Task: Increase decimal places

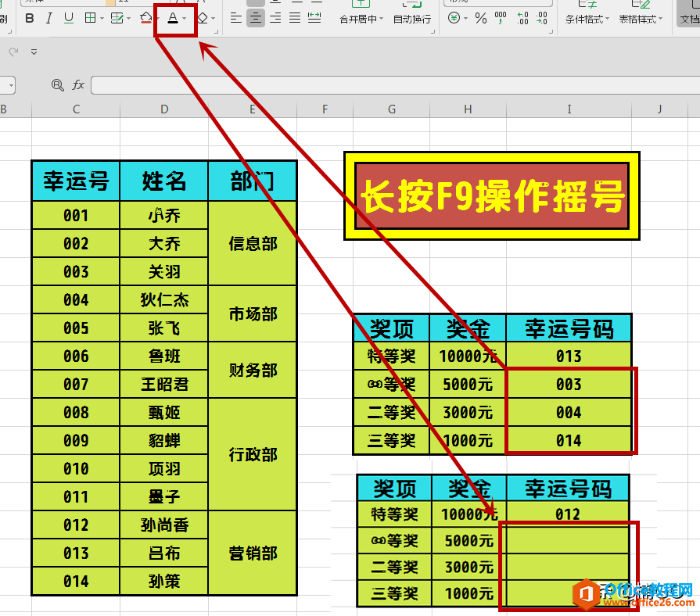Action: [x=522, y=18]
